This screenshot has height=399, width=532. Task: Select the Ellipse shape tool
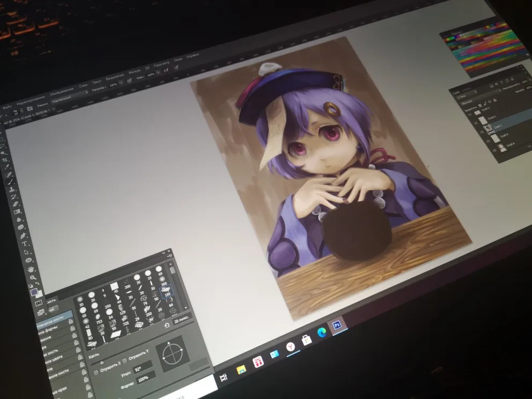pyautogui.click(x=28, y=260)
